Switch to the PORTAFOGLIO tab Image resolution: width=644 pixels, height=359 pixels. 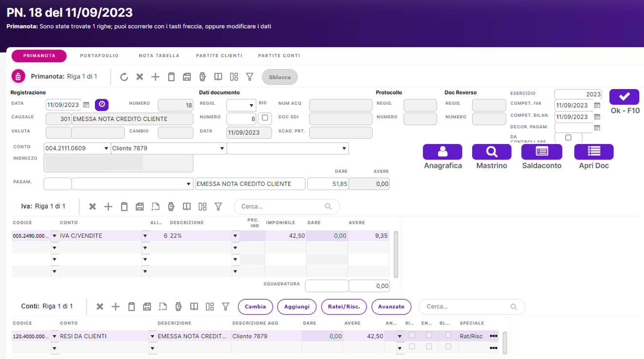(99, 55)
